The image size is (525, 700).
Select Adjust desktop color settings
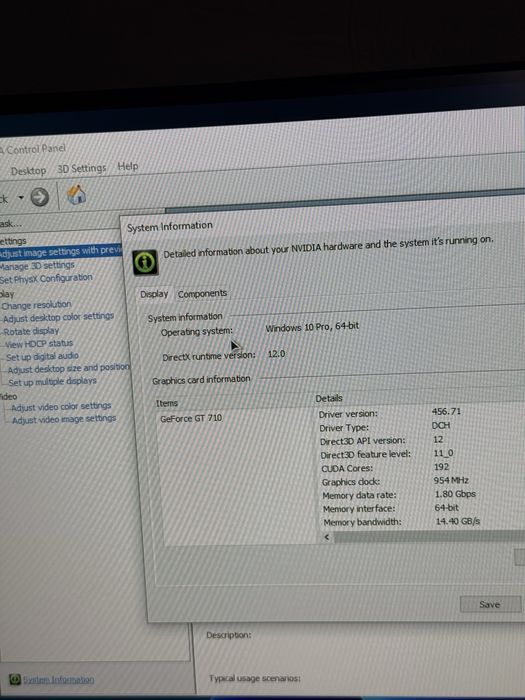(x=58, y=317)
